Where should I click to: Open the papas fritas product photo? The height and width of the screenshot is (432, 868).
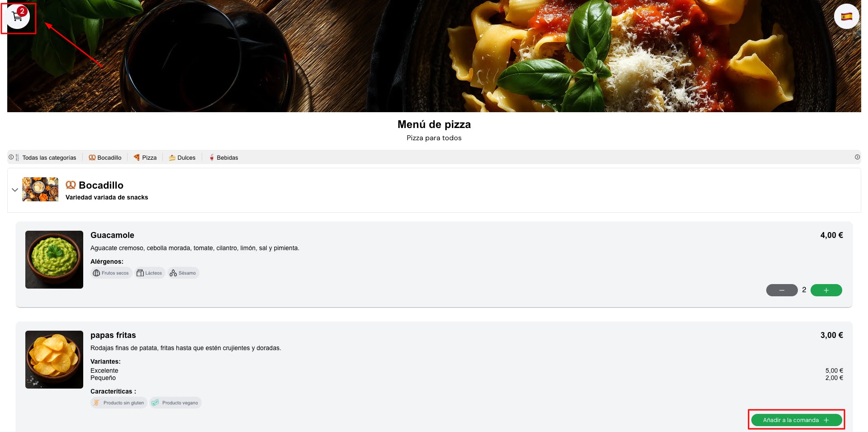(x=54, y=360)
